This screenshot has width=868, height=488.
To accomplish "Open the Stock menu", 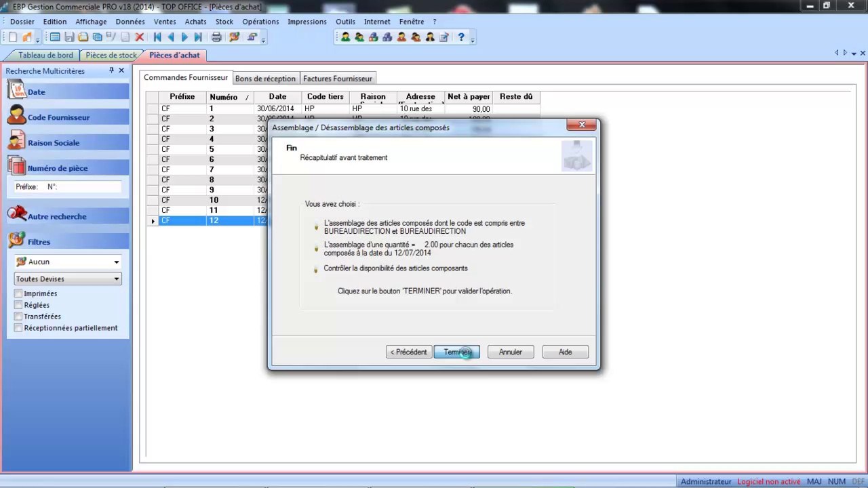I will 224,22.
